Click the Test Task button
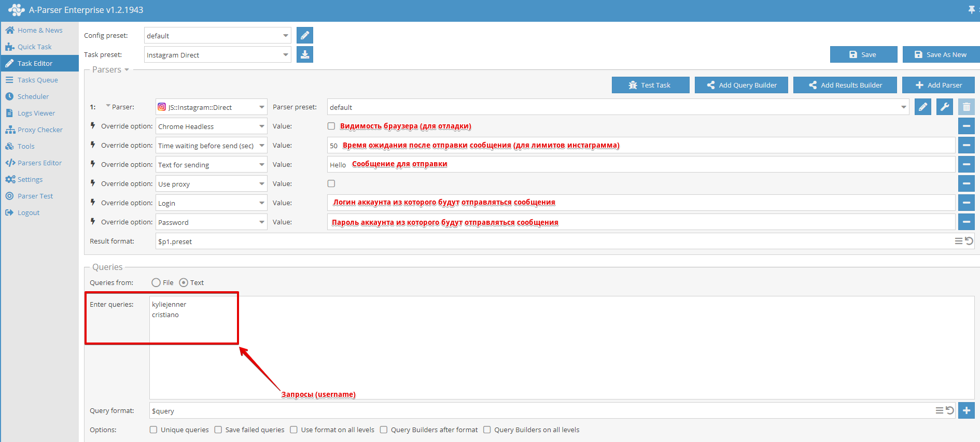Viewport: 980px width, 442px height. point(650,85)
